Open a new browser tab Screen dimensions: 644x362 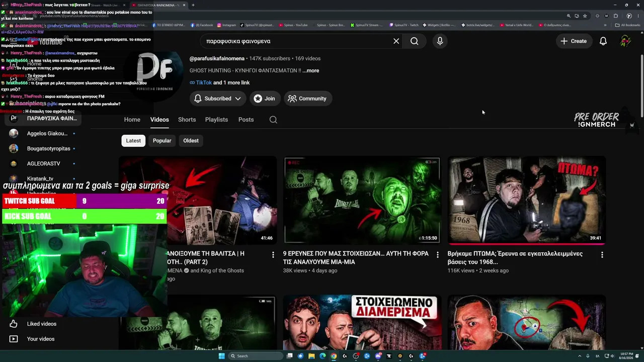[193, 5]
